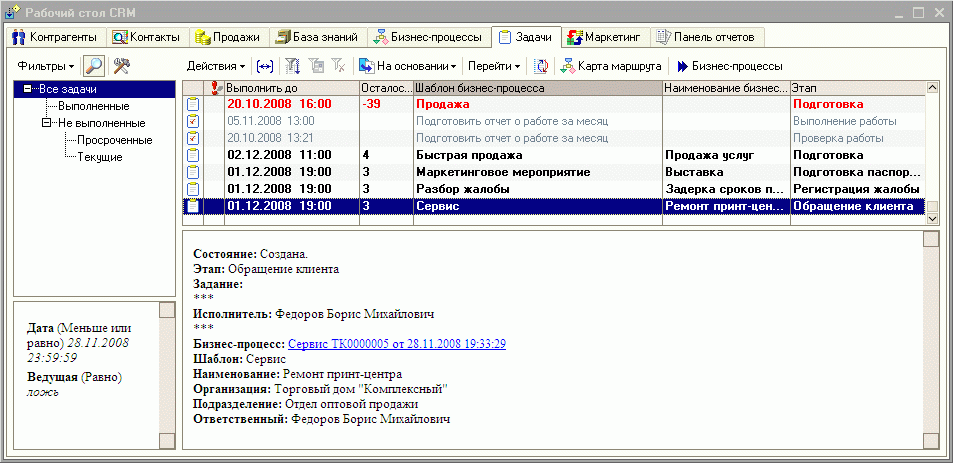Click the Бизнес-процессы toolbar button

(x=729, y=66)
